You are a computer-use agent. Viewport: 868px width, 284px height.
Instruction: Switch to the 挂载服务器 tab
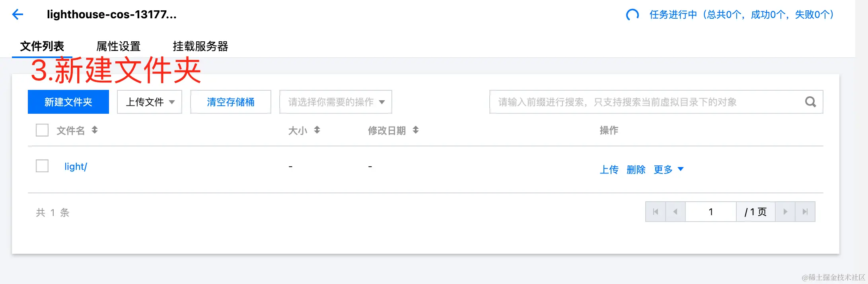pyautogui.click(x=200, y=47)
